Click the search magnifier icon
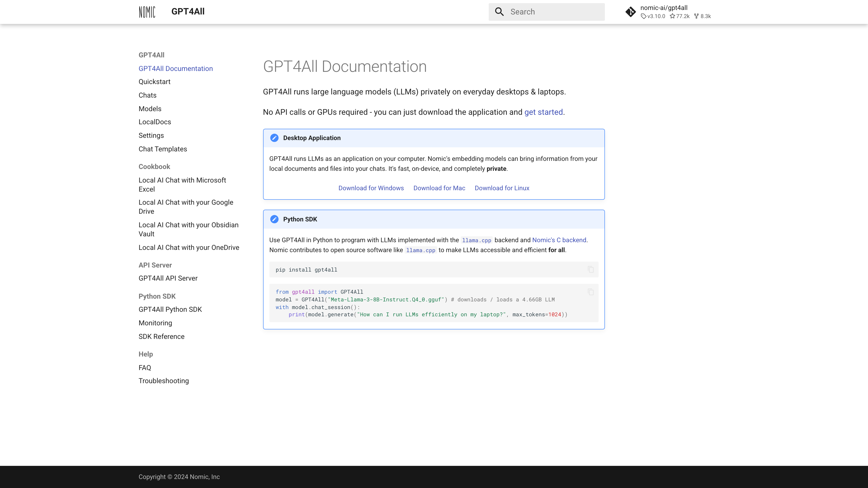 (x=499, y=12)
